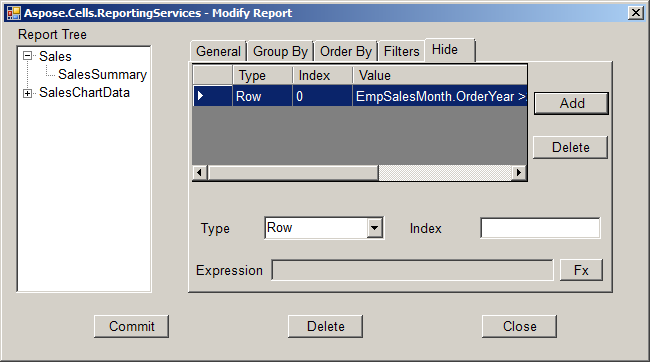Open the Type dropdown showing Row

click(x=374, y=228)
